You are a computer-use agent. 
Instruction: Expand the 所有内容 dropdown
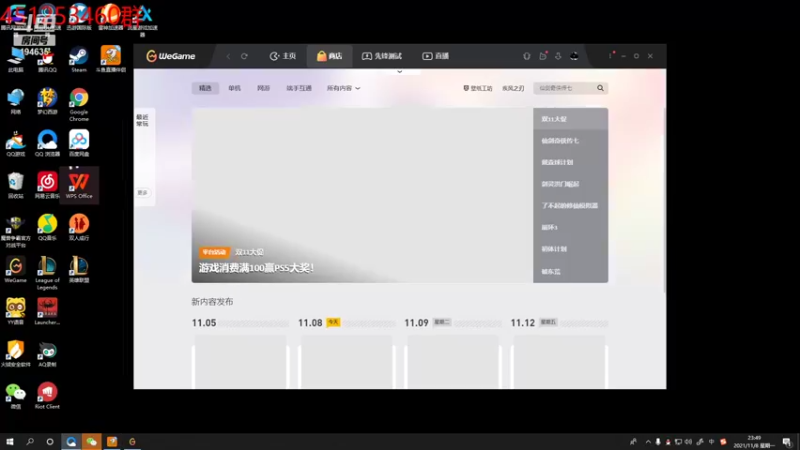tap(343, 88)
